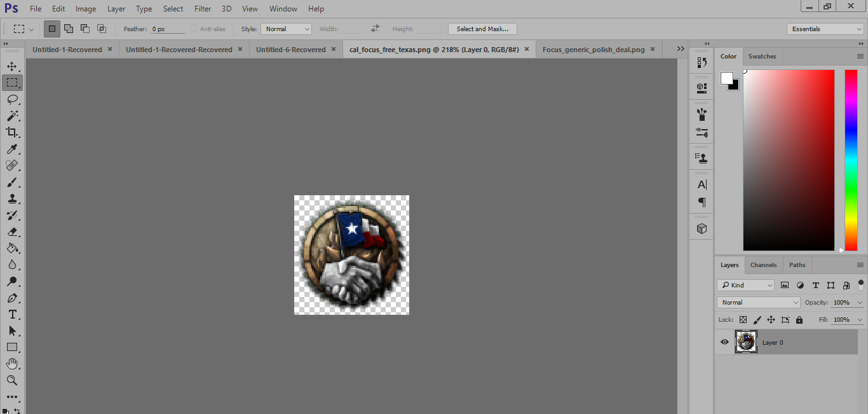Select the Lasso tool
Viewport: 868px width, 414px height.
(x=12, y=99)
